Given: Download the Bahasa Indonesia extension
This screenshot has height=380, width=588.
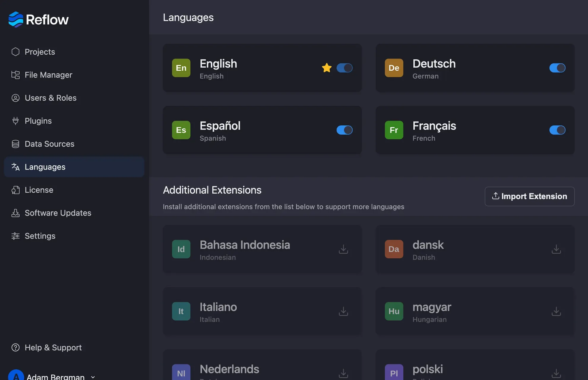Looking at the screenshot, I should pos(343,249).
